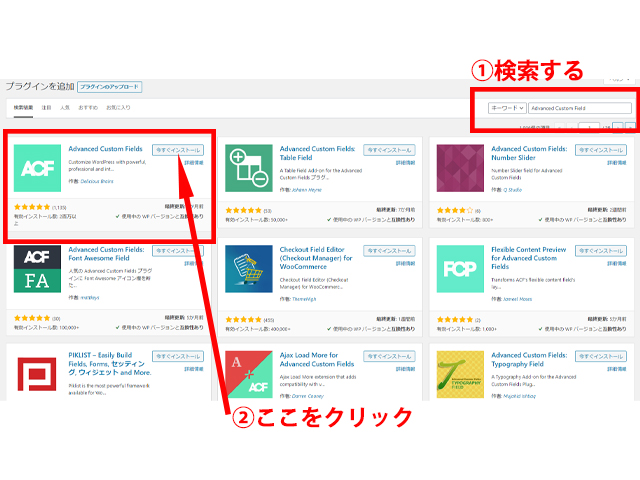This screenshot has width=640, height=480.
Task: Click the Table Field plugin icon
Action: point(249,168)
